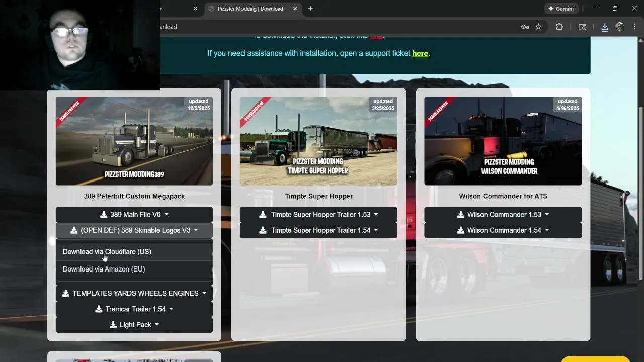The image size is (644, 362).
Task: Click the page vertical scrollbar thumb
Action: pyautogui.click(x=641, y=194)
